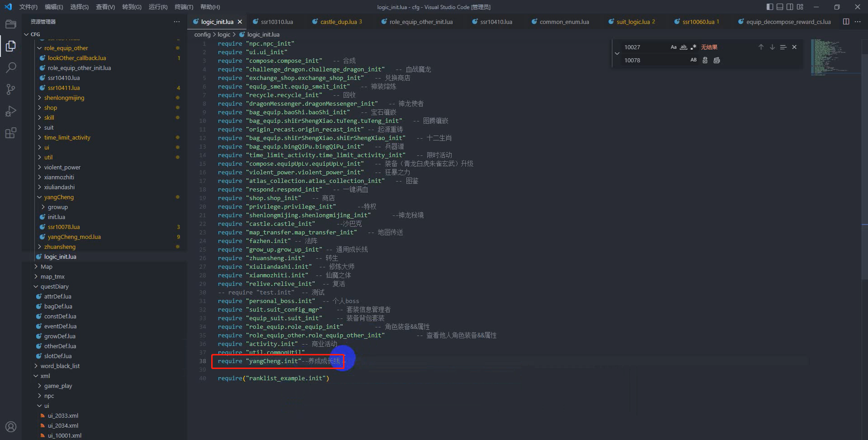Open the Search view in activity bar
The image size is (868, 440).
pos(11,68)
